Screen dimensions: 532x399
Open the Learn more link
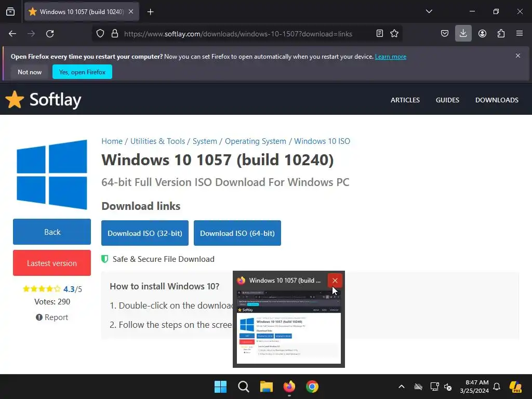391,57
